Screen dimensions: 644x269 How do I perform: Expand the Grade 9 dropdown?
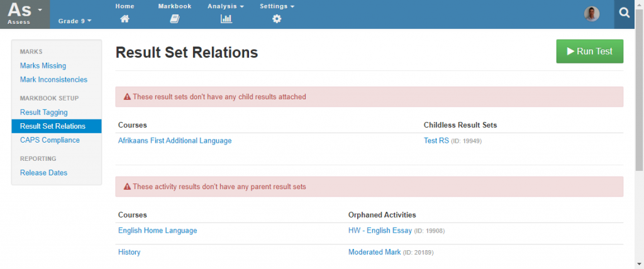(x=75, y=21)
